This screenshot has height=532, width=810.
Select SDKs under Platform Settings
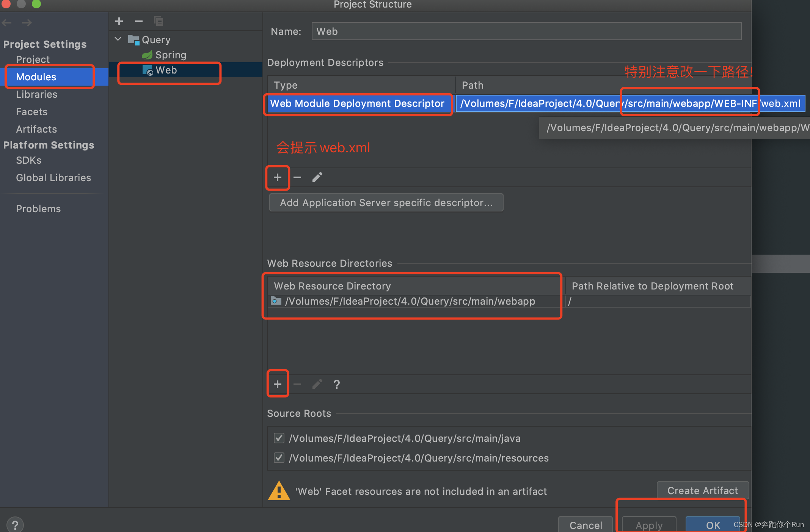(x=28, y=160)
